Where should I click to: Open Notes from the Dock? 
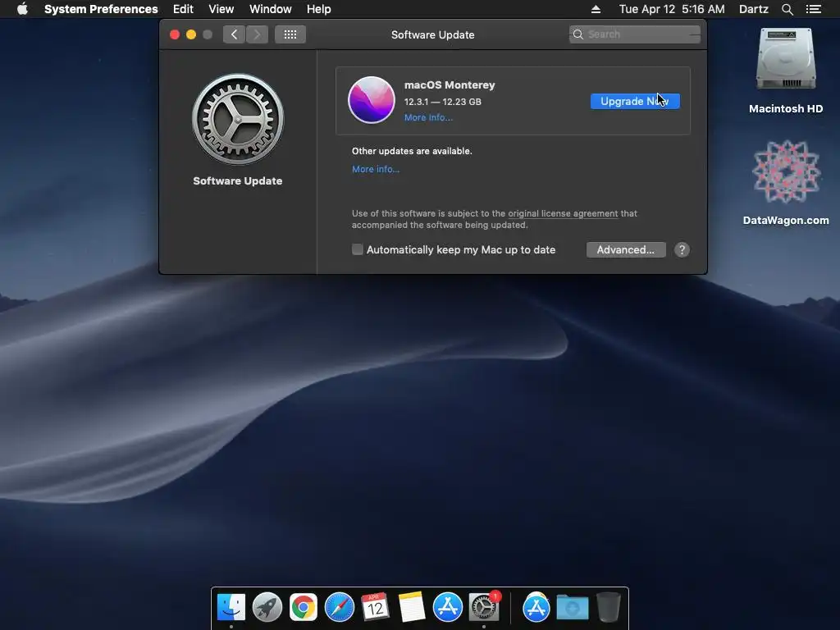(412, 607)
